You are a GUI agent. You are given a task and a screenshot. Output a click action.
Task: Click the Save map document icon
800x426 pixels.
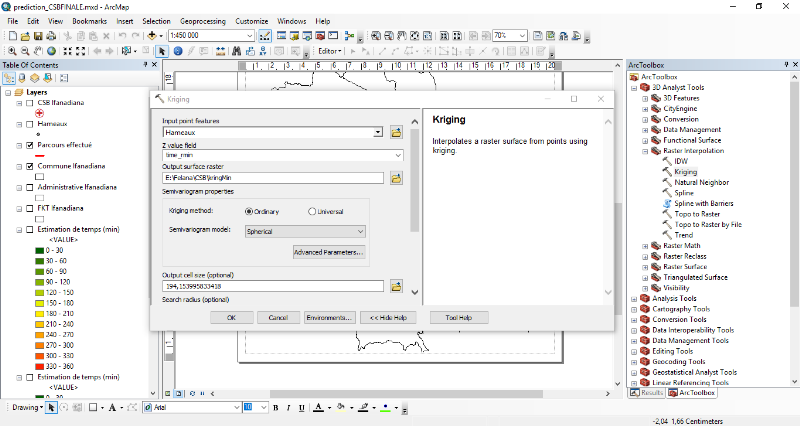(x=38, y=36)
